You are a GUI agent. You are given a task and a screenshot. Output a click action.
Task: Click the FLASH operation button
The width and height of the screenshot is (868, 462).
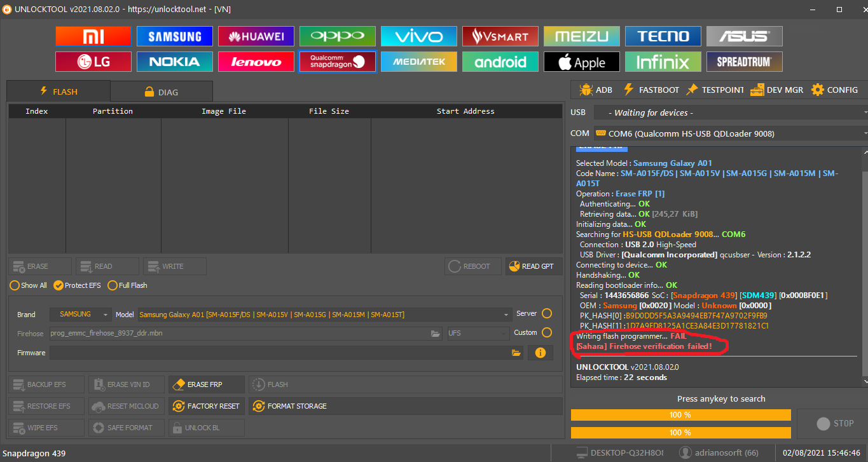tap(406, 384)
